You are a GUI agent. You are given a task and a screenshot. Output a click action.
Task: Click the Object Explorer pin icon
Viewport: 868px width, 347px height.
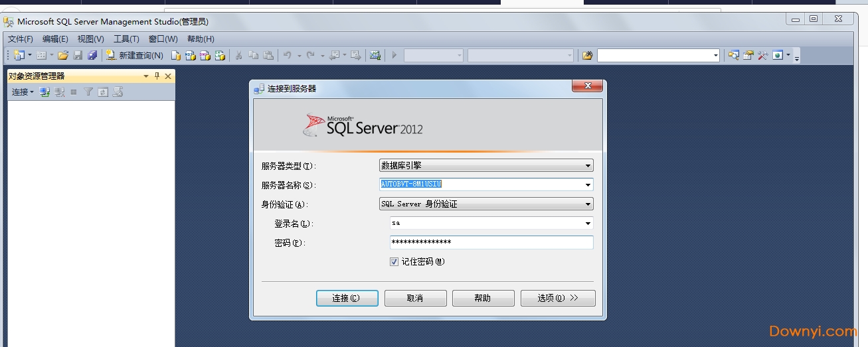pos(157,76)
